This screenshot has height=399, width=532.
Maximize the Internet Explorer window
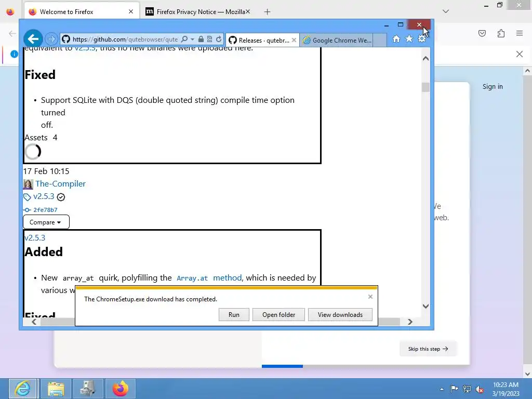401,25
